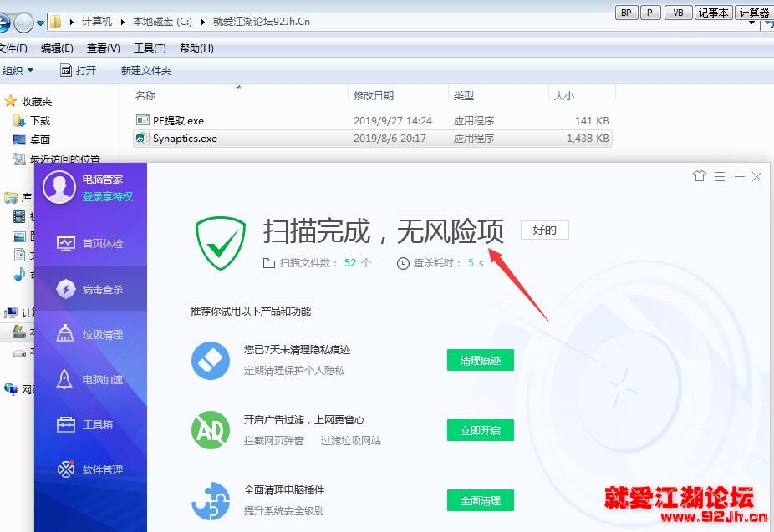
Task: Click the 最近访问的位置 icon in Explorer
Action: [x=18, y=159]
